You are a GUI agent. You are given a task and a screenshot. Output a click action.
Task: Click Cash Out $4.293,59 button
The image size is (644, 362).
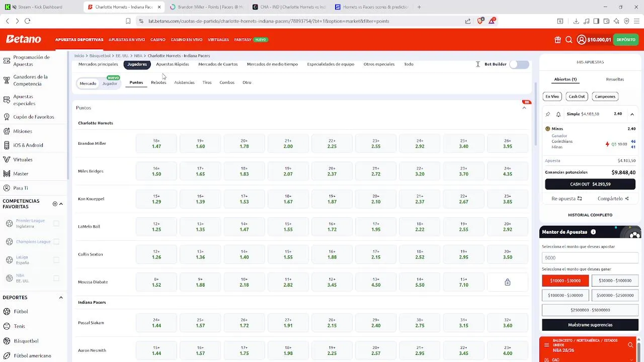pos(590,184)
